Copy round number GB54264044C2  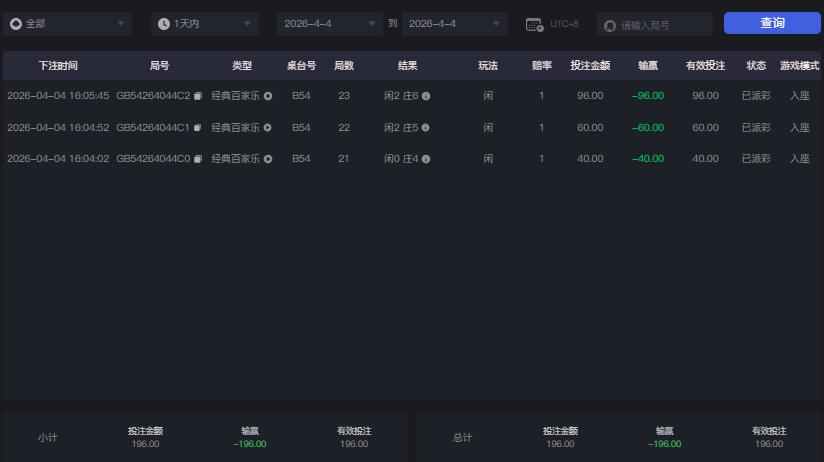[x=198, y=96]
